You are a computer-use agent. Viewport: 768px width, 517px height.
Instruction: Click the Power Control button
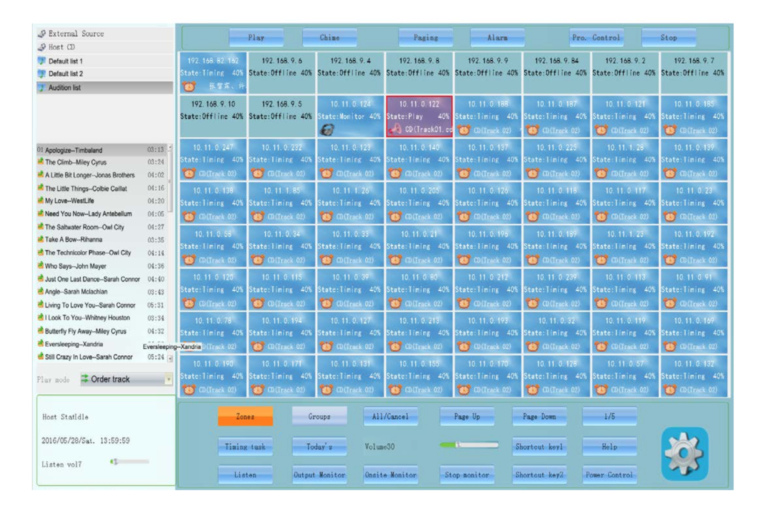[609, 475]
